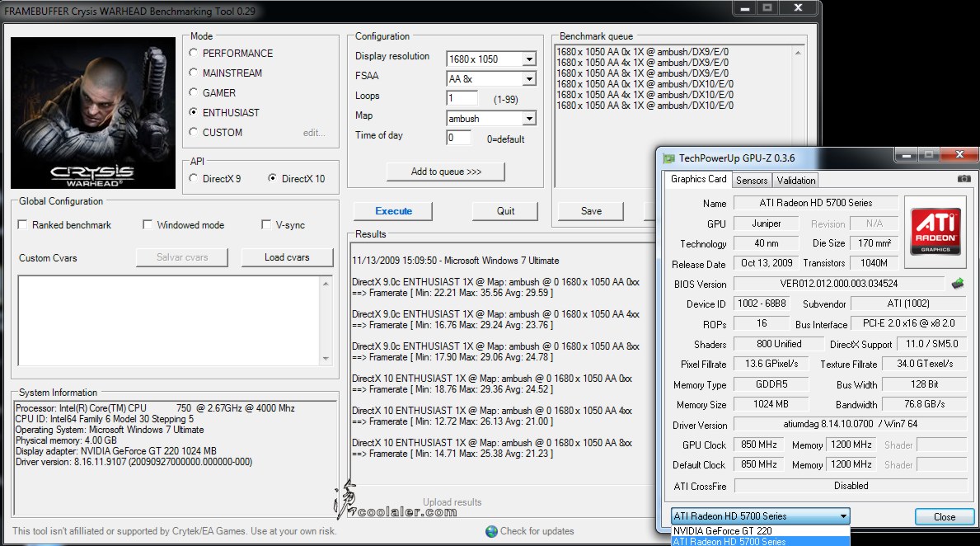The image size is (980, 546).
Task: Click the BIOS save chip icon
Action: (958, 284)
